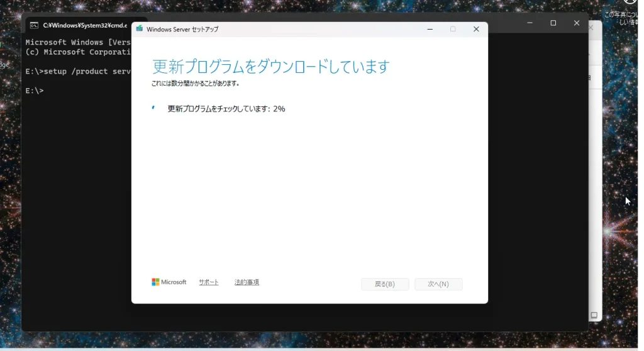The width and height of the screenshot is (644, 351).
Task: Click the Microsoft logo in the setup footer
Action: pyautogui.click(x=169, y=282)
